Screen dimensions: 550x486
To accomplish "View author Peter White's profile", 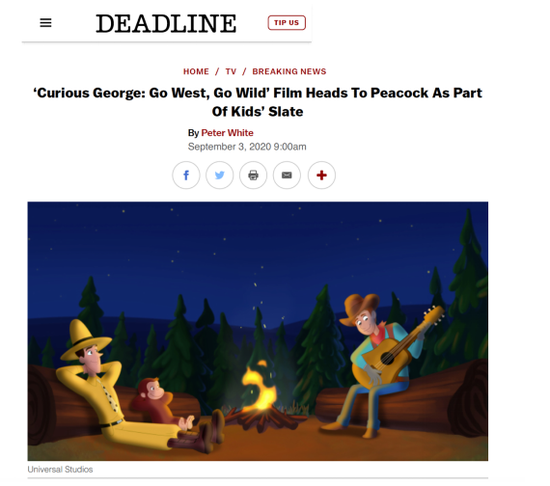I will (227, 133).
